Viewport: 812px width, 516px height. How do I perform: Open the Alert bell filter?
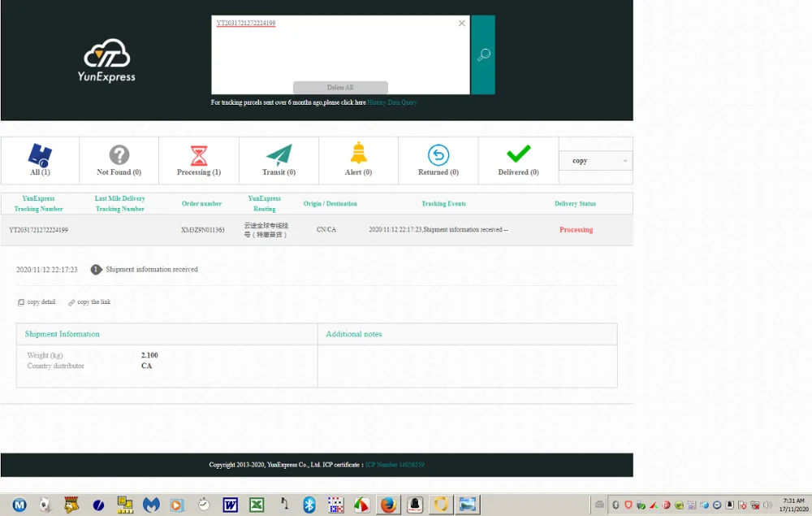click(x=358, y=161)
